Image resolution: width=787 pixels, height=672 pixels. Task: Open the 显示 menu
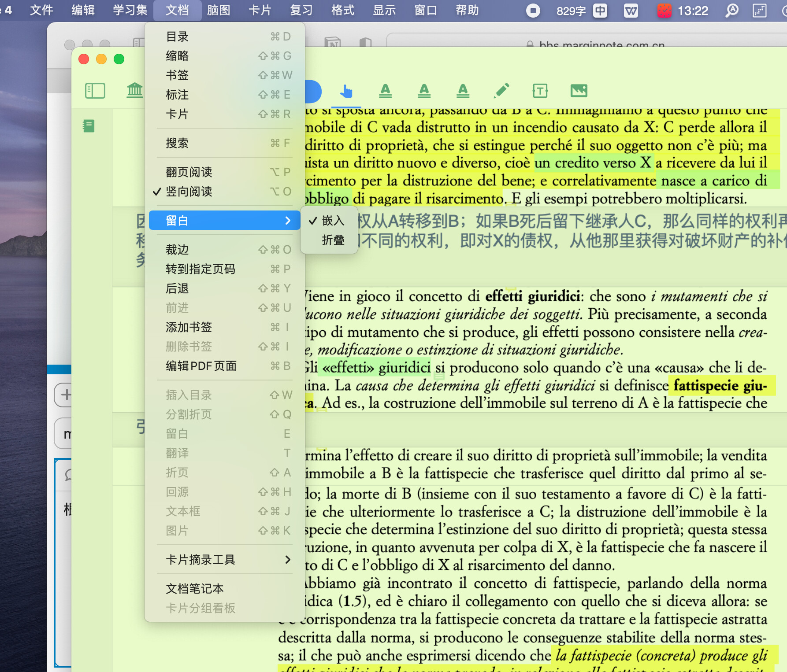pyautogui.click(x=384, y=10)
